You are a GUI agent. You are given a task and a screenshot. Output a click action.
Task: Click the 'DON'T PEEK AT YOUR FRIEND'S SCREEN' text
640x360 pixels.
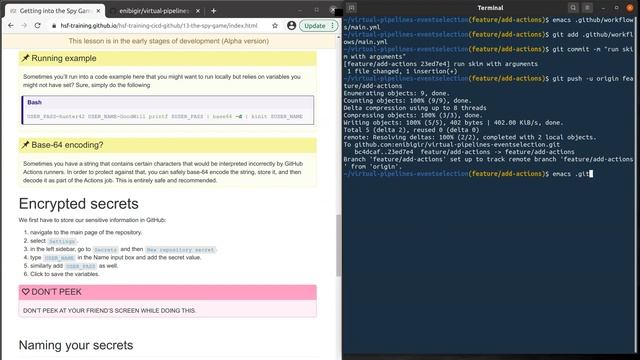pos(109,311)
